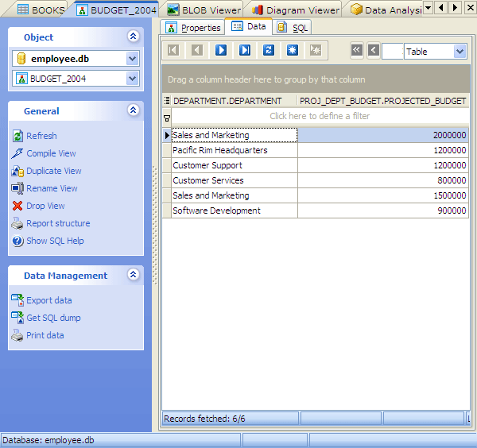The image size is (477, 448).
Task: Collapse the Object panel
Action: pos(134,37)
